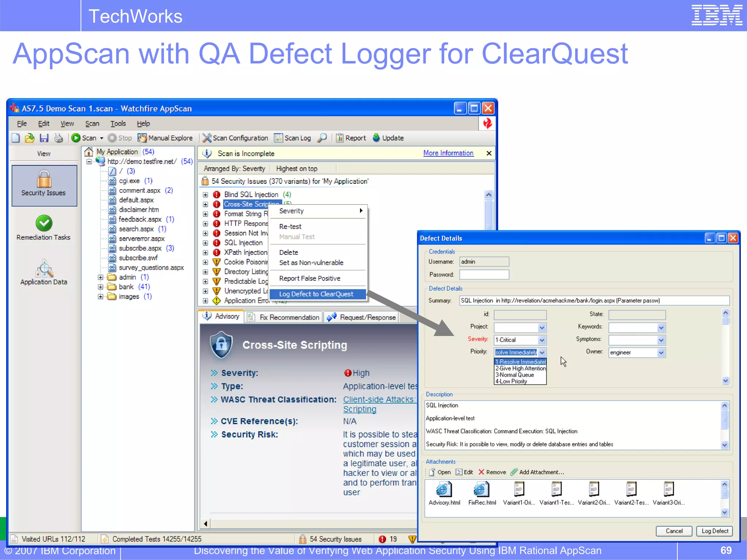The height and width of the screenshot is (560, 747).
Task: Click the Arranged By: Severity header
Action: pos(234,168)
